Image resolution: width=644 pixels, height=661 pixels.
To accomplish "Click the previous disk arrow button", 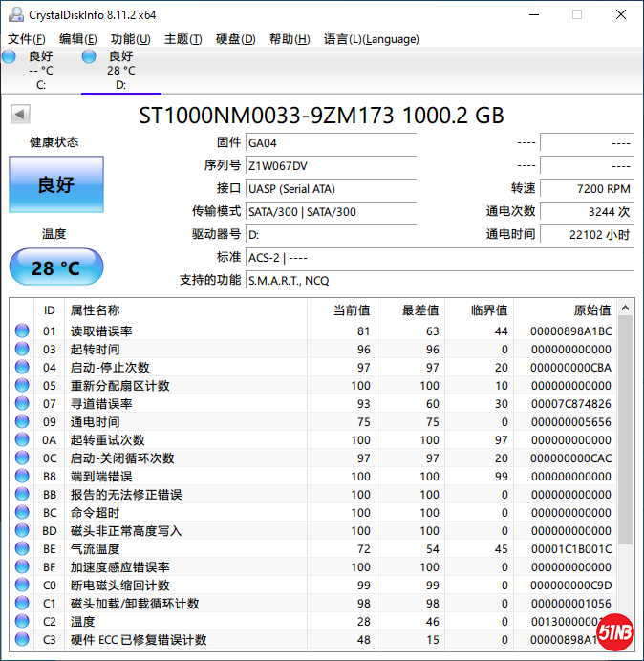I will click(19, 115).
